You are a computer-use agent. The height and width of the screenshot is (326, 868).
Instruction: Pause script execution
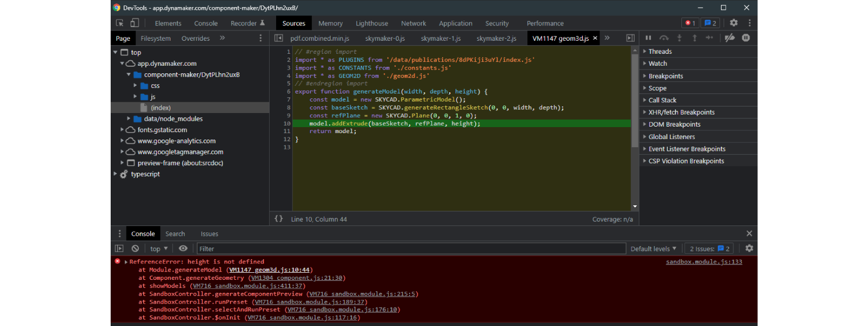click(x=648, y=38)
